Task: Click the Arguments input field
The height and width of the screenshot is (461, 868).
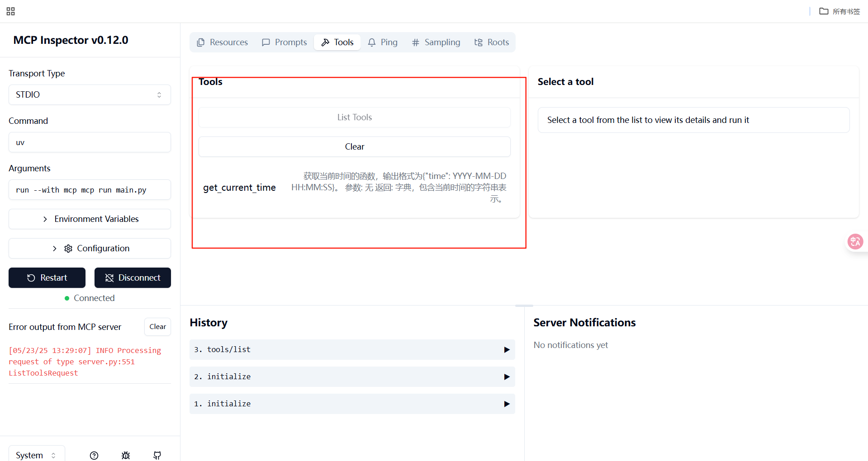Action: (x=90, y=189)
